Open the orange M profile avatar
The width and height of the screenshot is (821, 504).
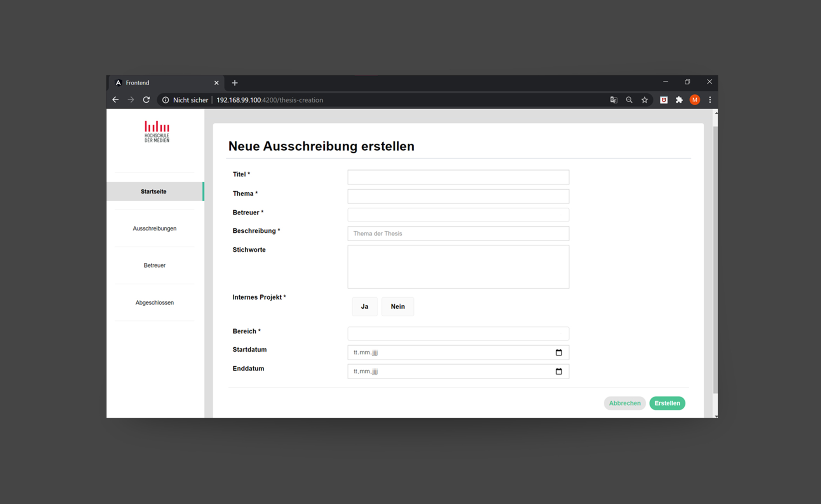695,100
